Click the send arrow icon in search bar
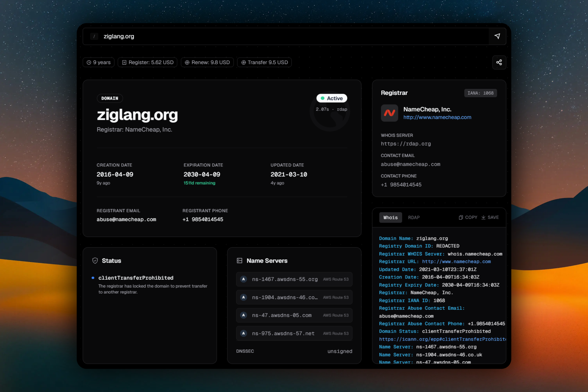The width and height of the screenshot is (588, 392). tap(497, 36)
